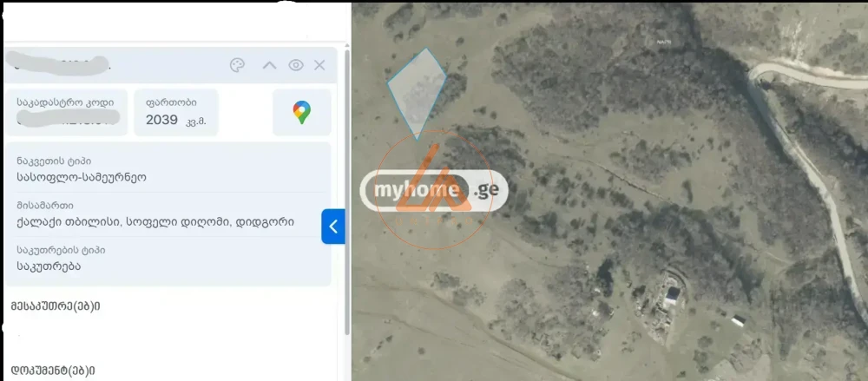Click the საკადასტრო კოდი field
868x381 pixels.
click(x=67, y=113)
